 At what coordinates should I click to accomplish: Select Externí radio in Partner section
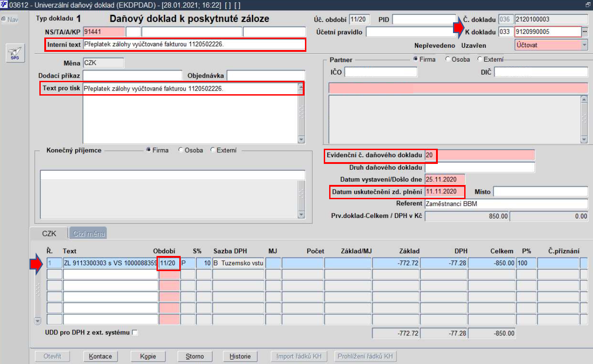click(x=479, y=59)
